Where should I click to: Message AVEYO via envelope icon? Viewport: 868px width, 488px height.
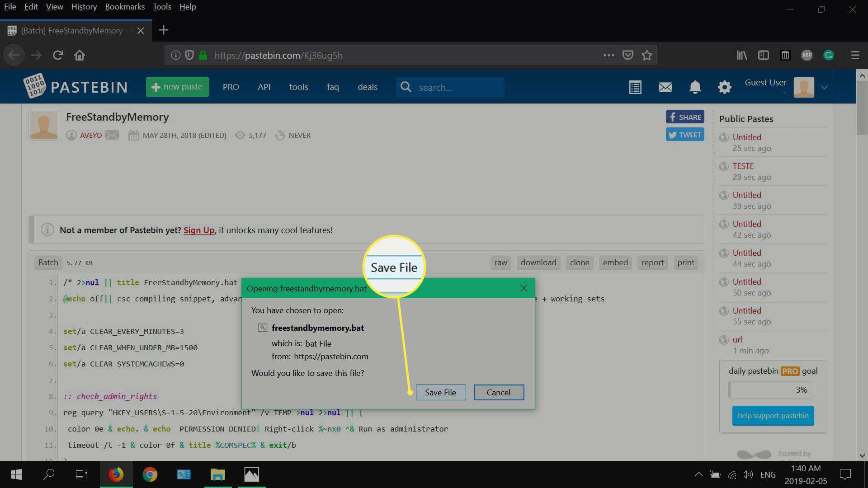(112, 135)
